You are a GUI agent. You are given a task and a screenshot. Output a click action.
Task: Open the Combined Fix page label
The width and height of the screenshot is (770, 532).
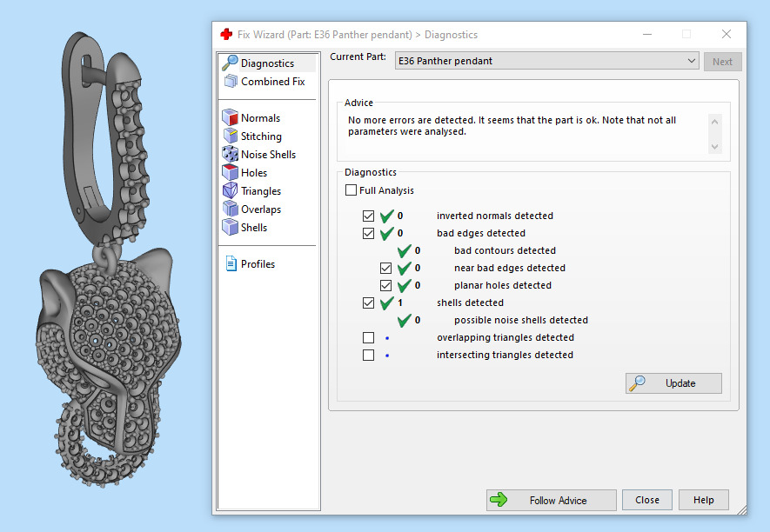click(272, 82)
